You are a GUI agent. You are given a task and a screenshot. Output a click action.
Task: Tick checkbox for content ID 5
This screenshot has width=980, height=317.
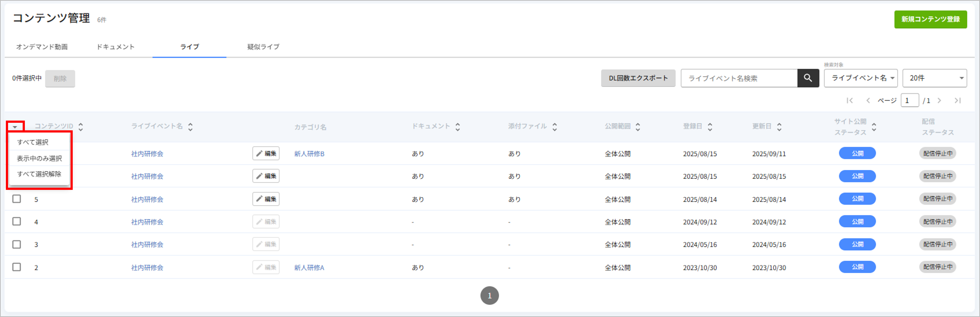point(16,199)
